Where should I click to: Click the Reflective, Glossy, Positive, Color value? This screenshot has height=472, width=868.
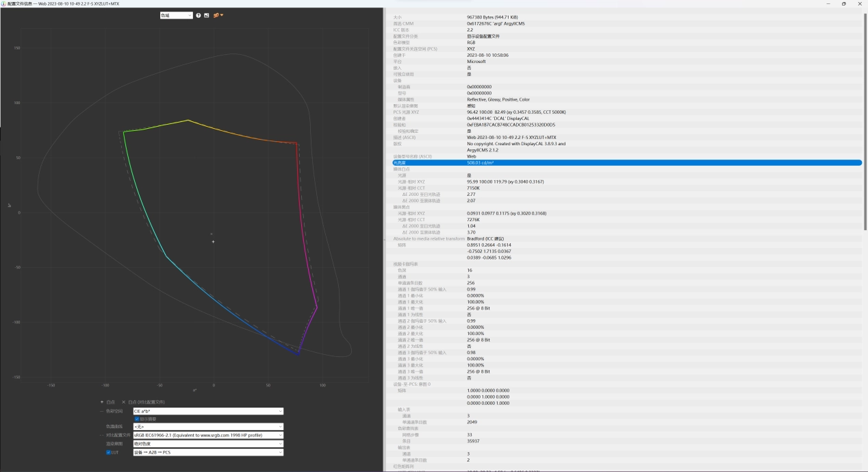point(498,99)
